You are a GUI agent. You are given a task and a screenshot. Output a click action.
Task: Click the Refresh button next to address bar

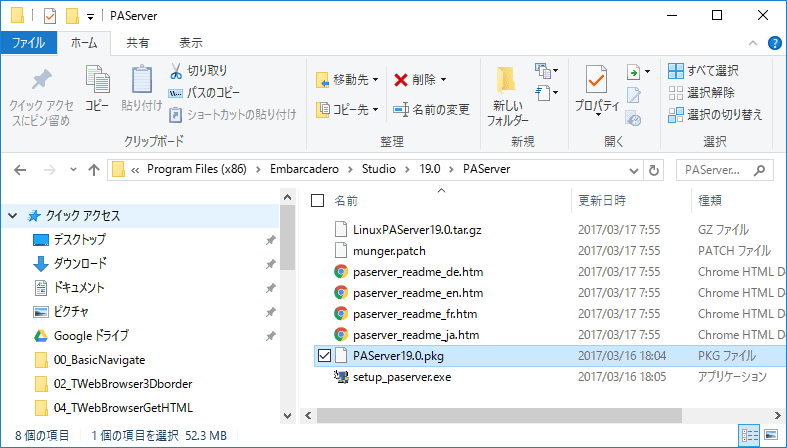tap(653, 170)
